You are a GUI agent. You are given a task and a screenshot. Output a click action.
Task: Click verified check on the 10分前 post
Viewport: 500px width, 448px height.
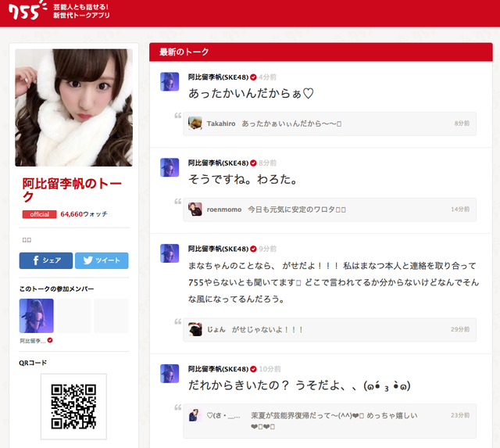253,369
